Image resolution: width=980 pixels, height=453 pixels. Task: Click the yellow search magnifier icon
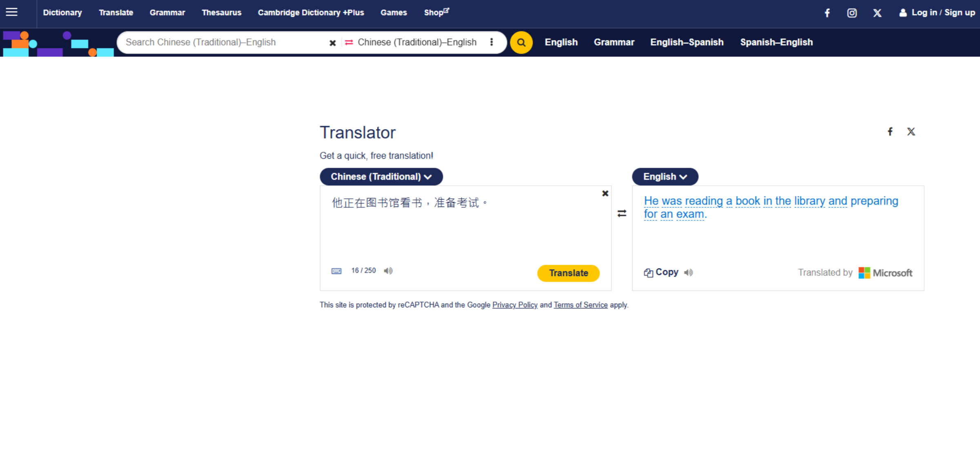pyautogui.click(x=521, y=42)
